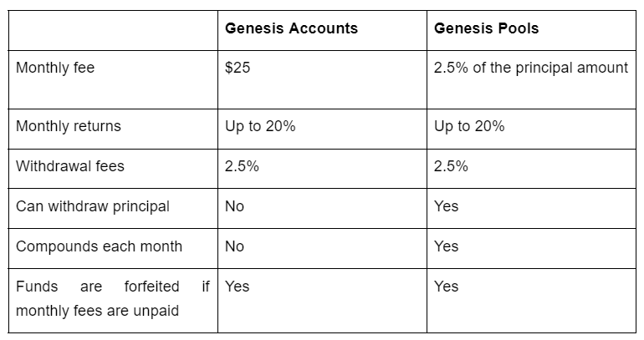Click the $25 monthly fee cell

point(238,68)
